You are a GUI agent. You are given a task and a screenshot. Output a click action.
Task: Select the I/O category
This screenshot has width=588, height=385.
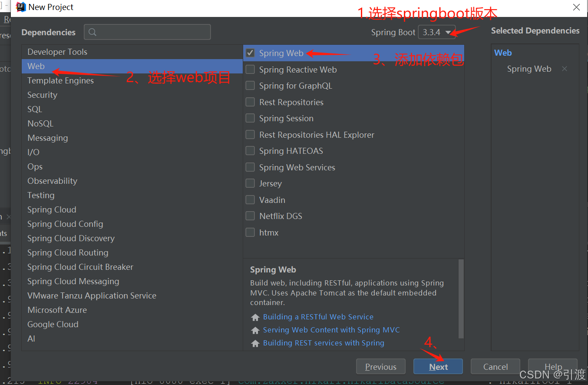pos(132,152)
